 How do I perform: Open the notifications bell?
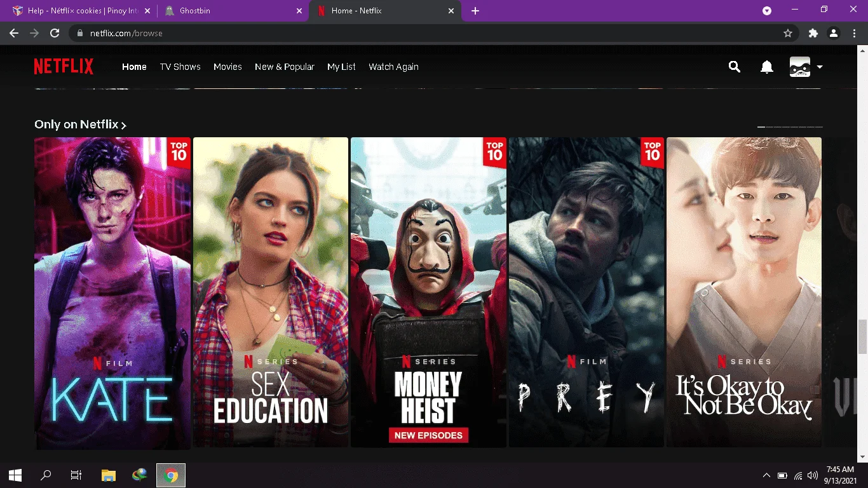(x=767, y=67)
